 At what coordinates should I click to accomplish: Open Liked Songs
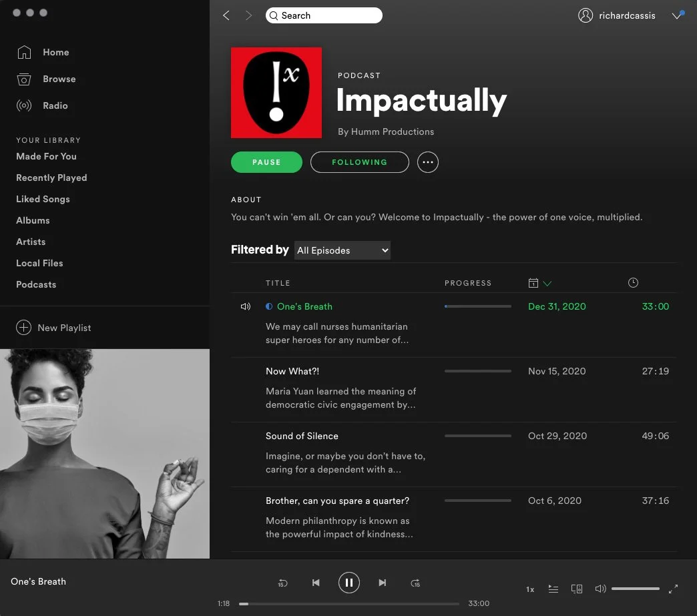pyautogui.click(x=43, y=199)
